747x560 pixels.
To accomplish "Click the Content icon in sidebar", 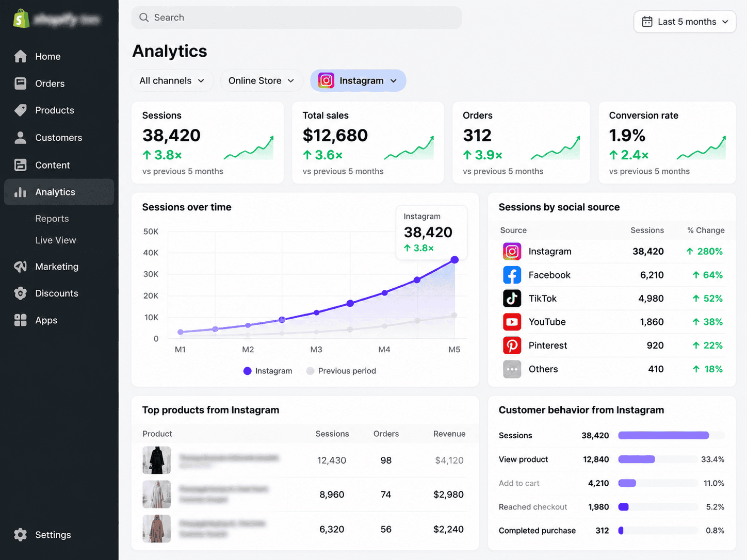I will [x=21, y=165].
